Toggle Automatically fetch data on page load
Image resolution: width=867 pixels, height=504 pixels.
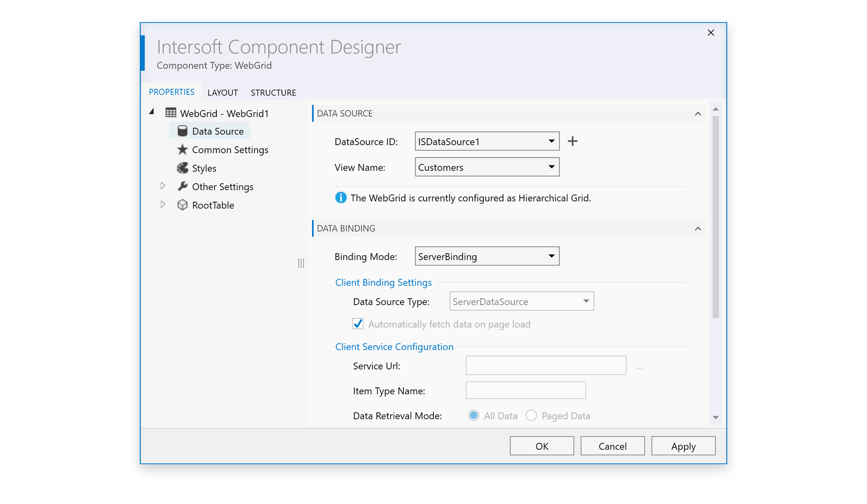click(358, 324)
